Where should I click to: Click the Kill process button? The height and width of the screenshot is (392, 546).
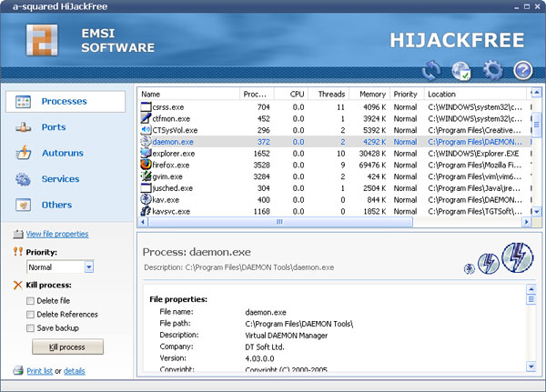(67, 347)
